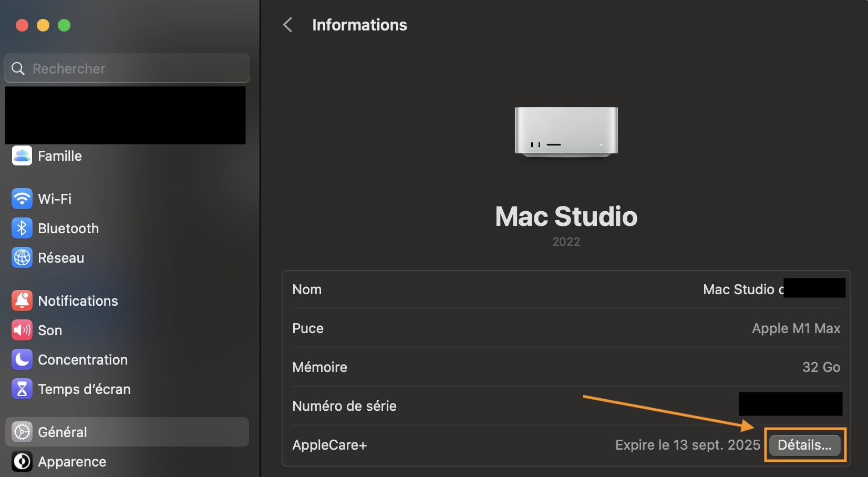This screenshot has width=868, height=477.
Task: Click the Mac Studio device image
Action: (x=566, y=132)
